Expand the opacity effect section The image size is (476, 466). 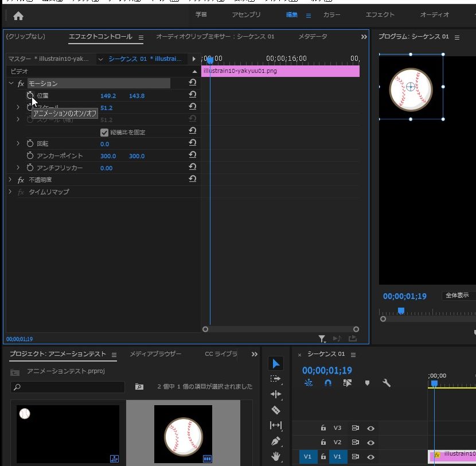[10, 180]
